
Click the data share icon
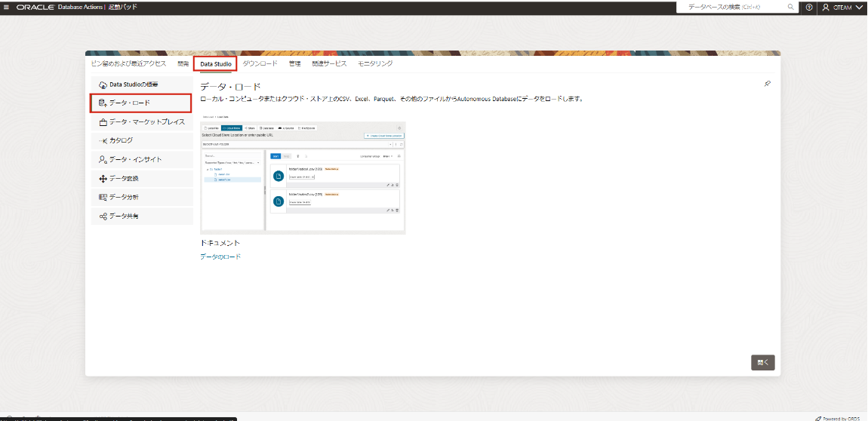click(103, 216)
